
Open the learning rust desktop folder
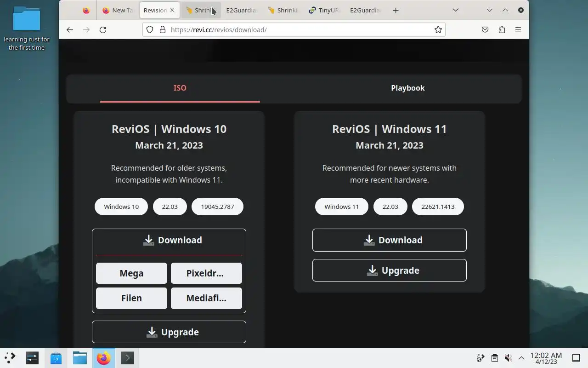click(x=27, y=29)
